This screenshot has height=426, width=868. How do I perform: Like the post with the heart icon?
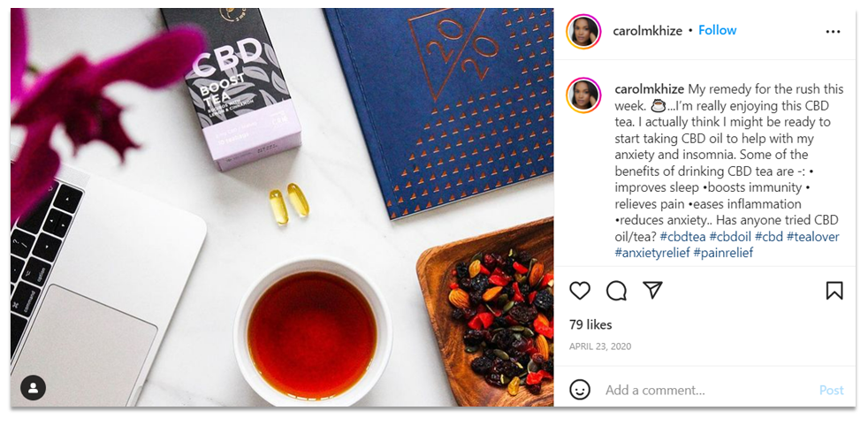(580, 291)
